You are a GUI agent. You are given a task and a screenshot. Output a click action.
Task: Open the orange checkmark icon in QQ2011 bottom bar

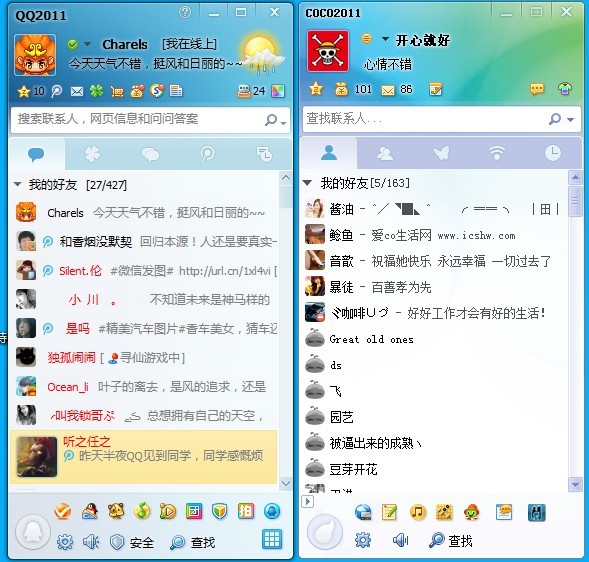point(63,511)
